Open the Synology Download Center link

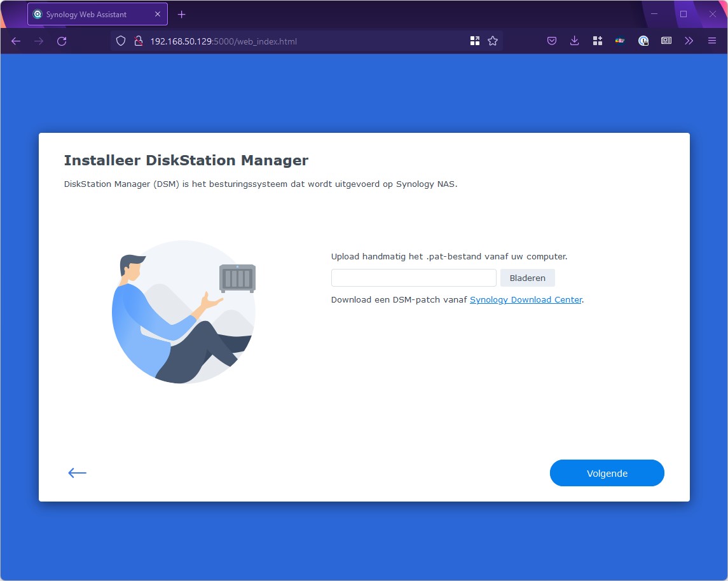tap(526, 300)
